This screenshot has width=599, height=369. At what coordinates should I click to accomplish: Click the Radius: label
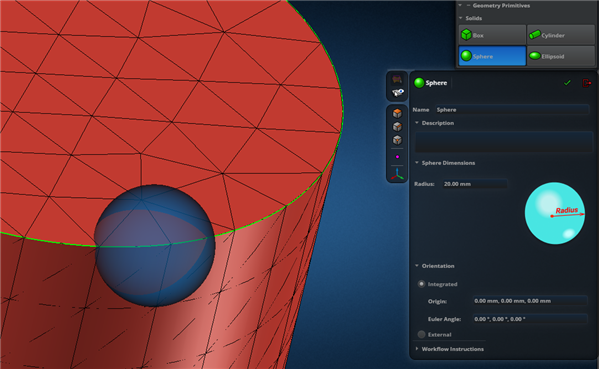point(424,184)
